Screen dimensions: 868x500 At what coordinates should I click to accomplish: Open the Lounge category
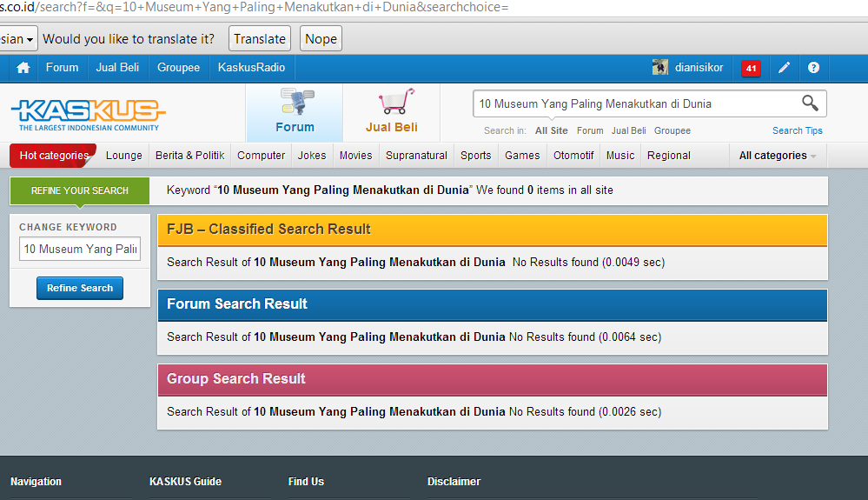(124, 156)
